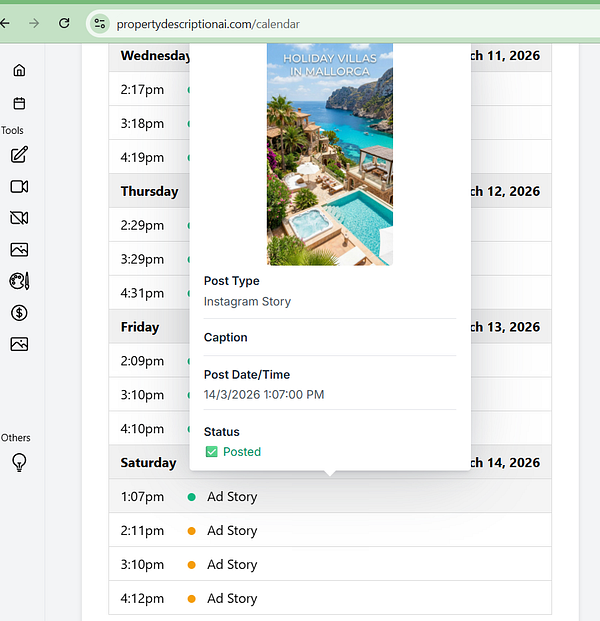This screenshot has width=600, height=621.
Task: Click the Holiday Villas in Mallorca story image
Action: point(330,154)
